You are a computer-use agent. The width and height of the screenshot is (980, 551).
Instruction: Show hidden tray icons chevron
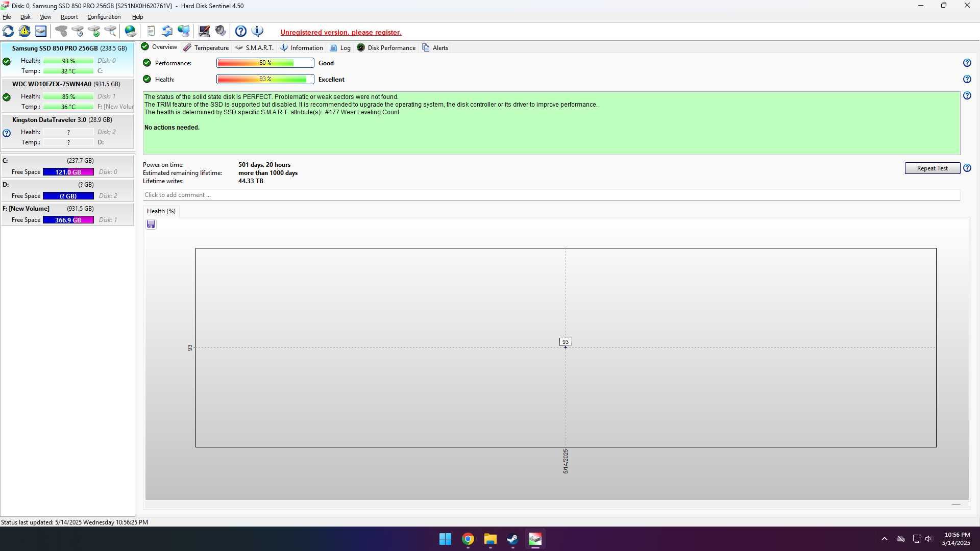[885, 539]
